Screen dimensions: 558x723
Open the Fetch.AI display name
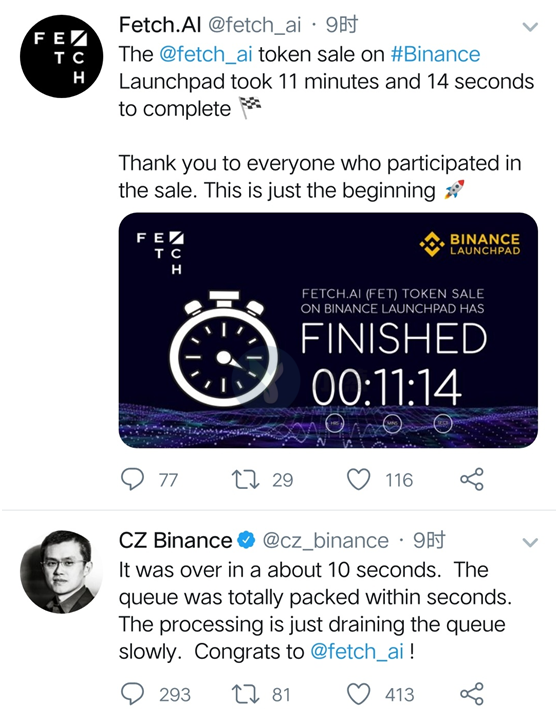pyautogui.click(x=160, y=24)
